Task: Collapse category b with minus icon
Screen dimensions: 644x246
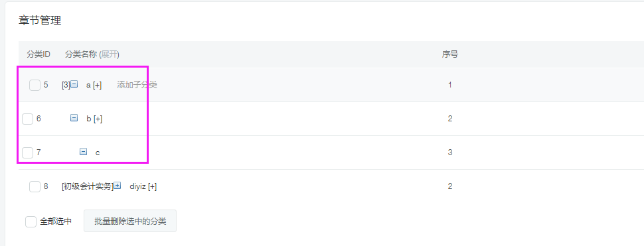Action: click(x=74, y=118)
